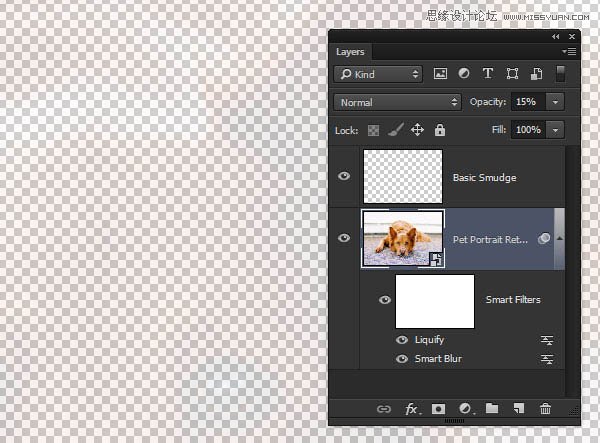Click the Opacity 15% value field

click(x=528, y=102)
